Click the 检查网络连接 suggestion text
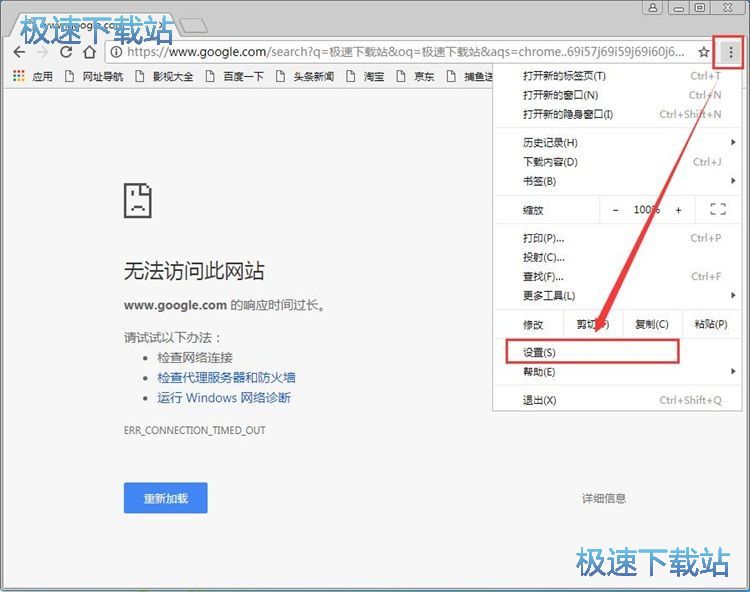Image resolution: width=750 pixels, height=592 pixels. tap(195, 357)
